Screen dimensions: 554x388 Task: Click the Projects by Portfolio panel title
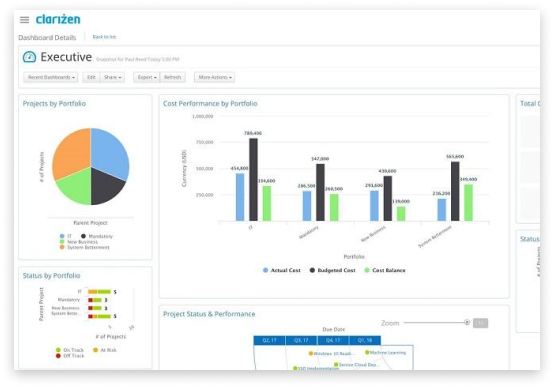(x=54, y=104)
